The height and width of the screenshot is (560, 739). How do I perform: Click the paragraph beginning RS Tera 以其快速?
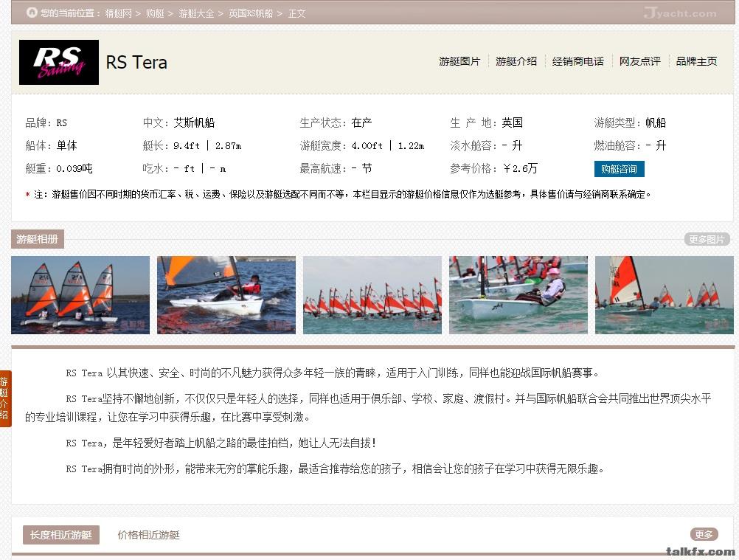(333, 373)
